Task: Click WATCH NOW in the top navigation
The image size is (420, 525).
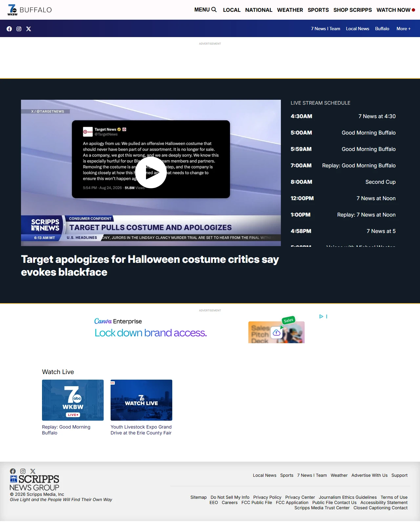Action: (396, 10)
